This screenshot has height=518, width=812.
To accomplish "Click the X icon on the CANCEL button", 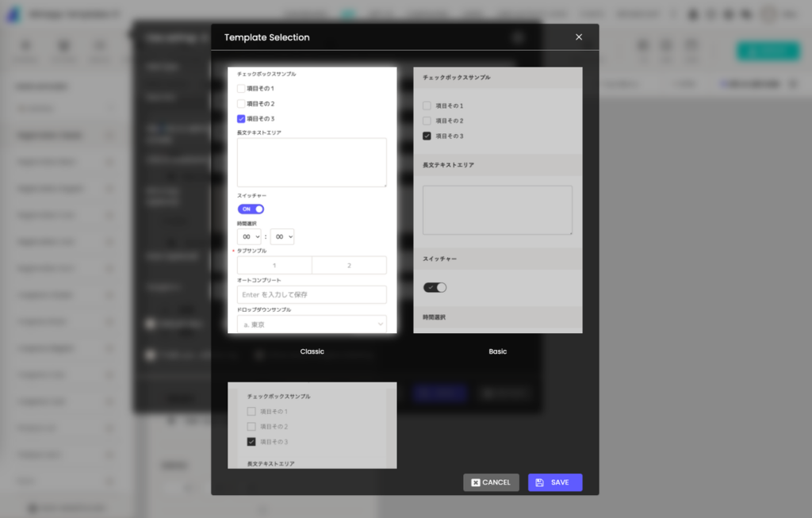I will (x=476, y=482).
